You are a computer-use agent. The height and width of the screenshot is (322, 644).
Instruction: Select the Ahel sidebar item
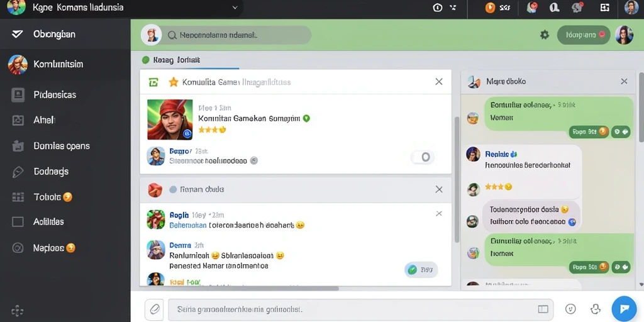pos(65,120)
